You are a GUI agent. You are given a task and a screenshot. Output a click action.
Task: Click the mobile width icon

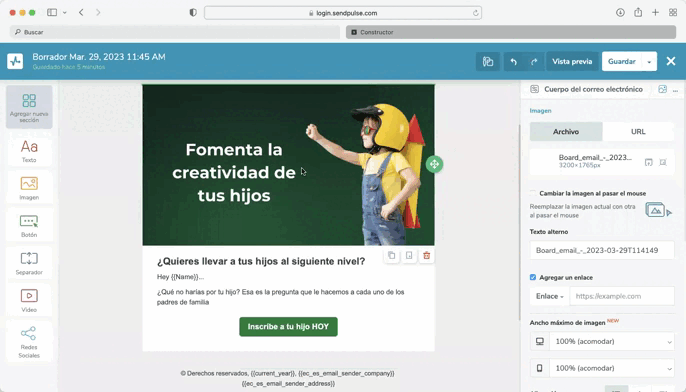tap(540, 368)
